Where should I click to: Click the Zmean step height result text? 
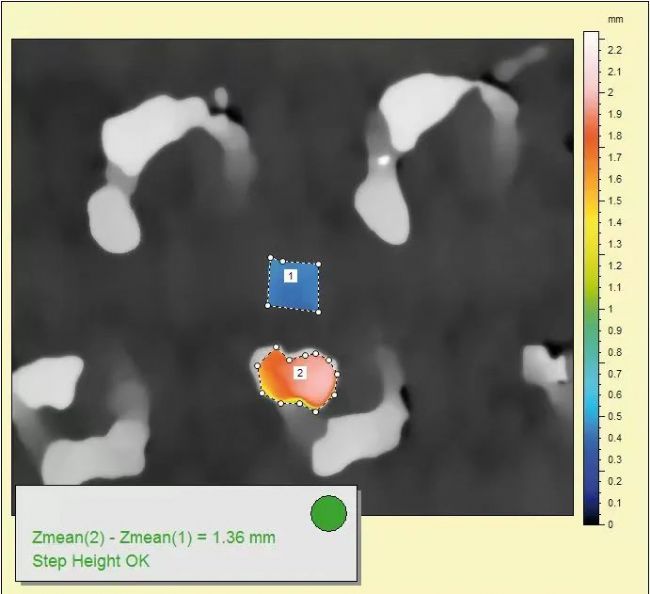tap(153, 538)
